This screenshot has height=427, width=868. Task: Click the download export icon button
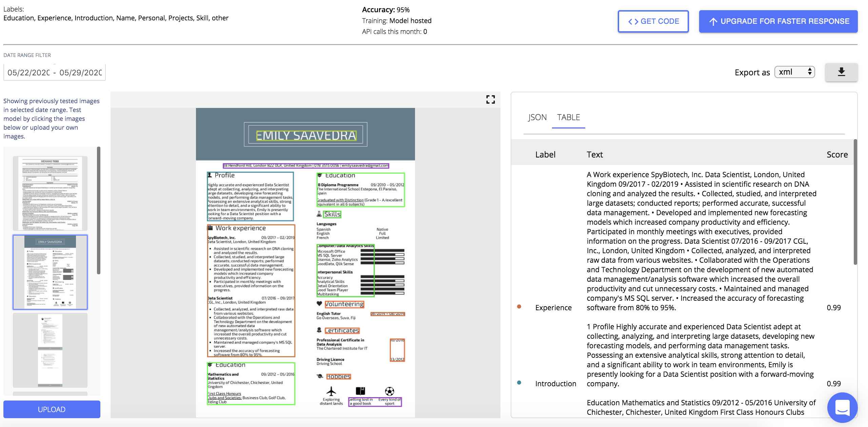(841, 72)
